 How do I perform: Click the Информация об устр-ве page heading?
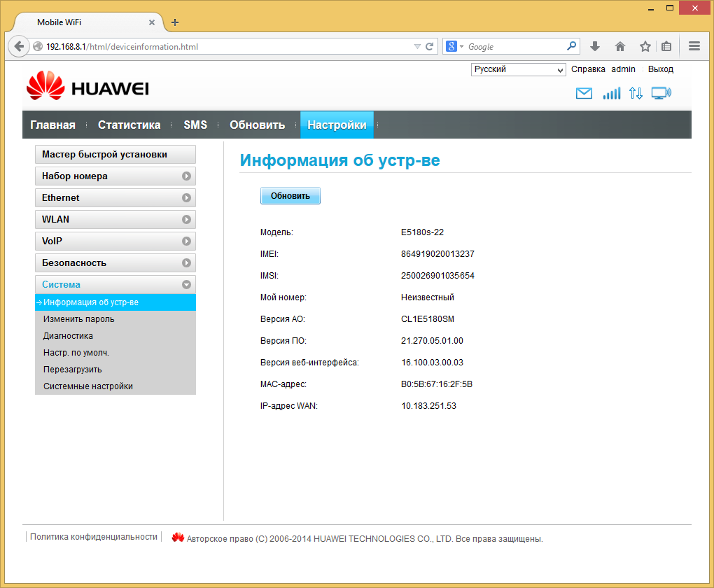point(339,160)
